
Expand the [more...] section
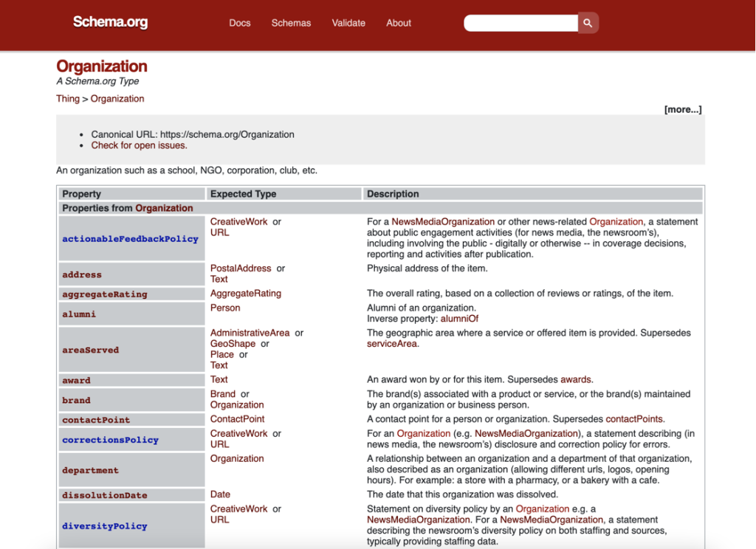pos(682,109)
